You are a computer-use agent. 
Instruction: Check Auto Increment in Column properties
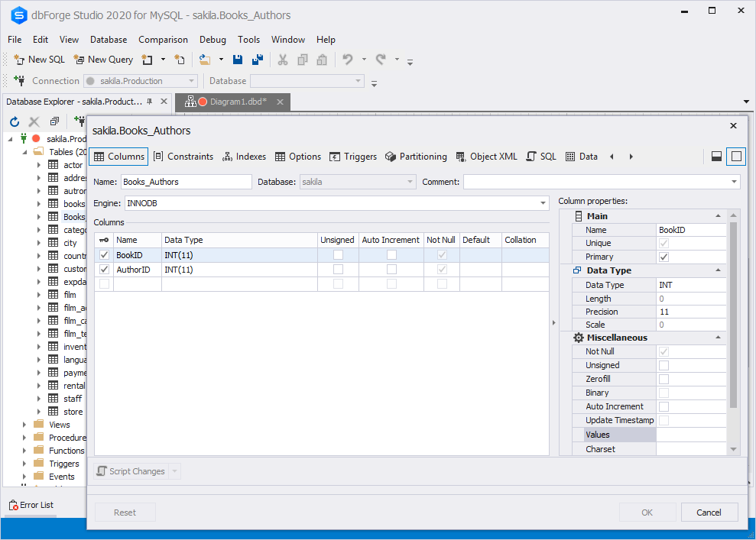click(664, 406)
